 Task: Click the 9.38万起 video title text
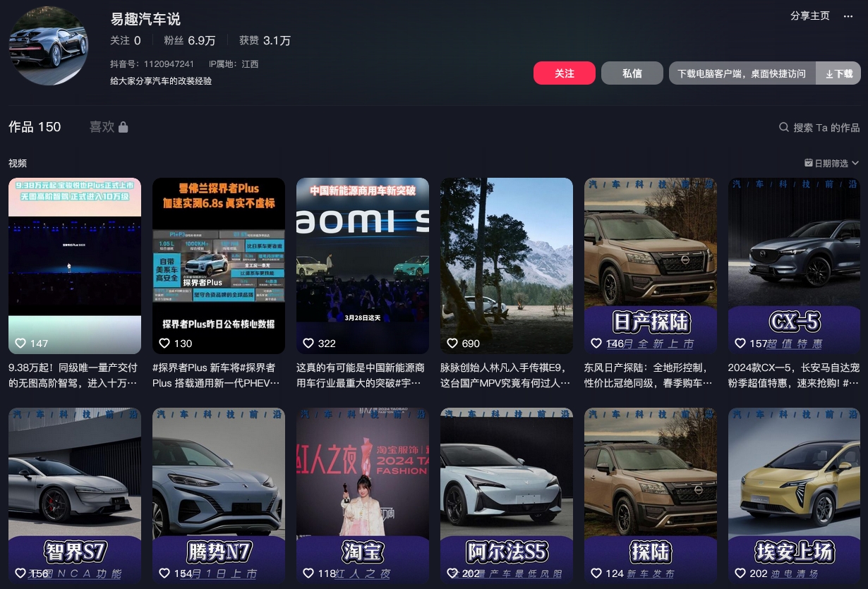point(75,375)
